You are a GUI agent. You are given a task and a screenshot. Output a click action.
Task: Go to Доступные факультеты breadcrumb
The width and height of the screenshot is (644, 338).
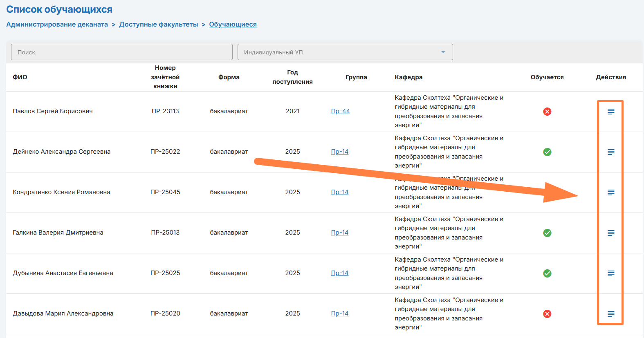(159, 25)
